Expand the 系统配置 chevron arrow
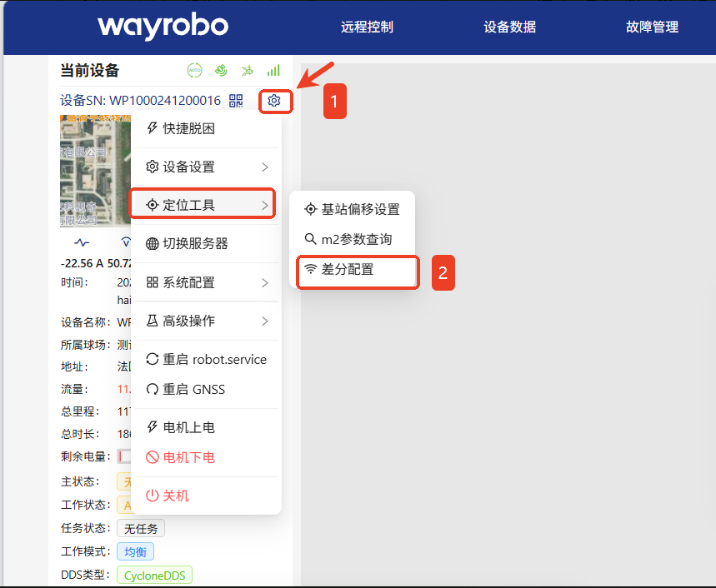716x588 pixels. [x=265, y=283]
